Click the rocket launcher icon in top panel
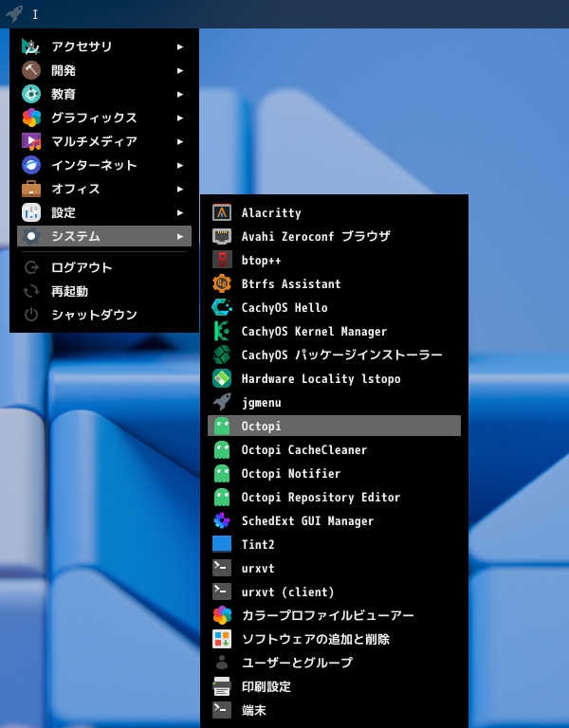Image resolution: width=569 pixels, height=728 pixels. pos(14,13)
